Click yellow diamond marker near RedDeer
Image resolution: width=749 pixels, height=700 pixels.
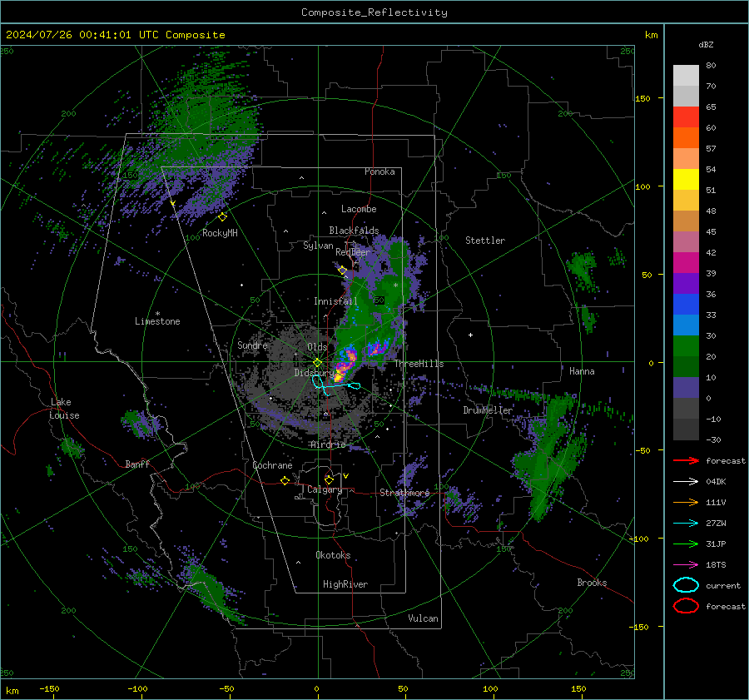pos(343,271)
